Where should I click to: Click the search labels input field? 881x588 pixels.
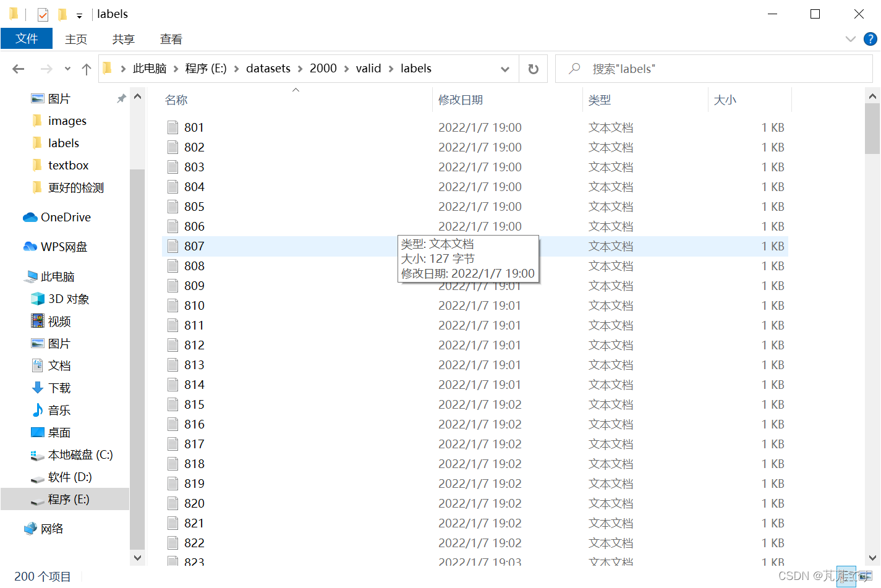(x=714, y=69)
